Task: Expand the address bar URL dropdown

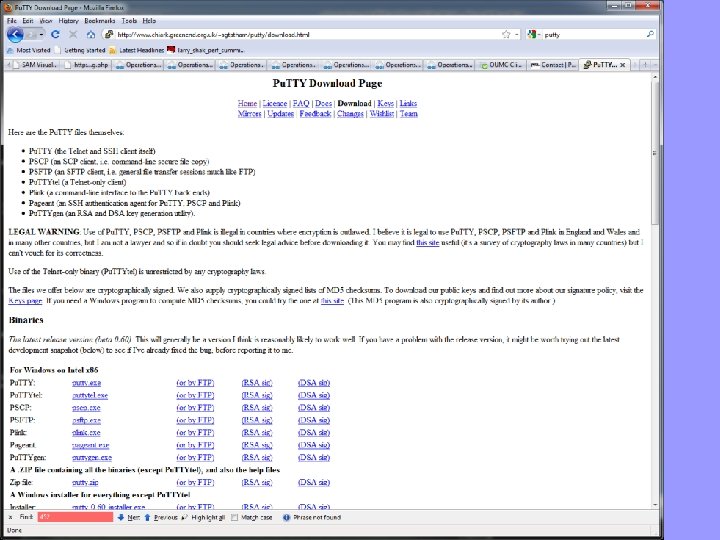Action: point(517,34)
